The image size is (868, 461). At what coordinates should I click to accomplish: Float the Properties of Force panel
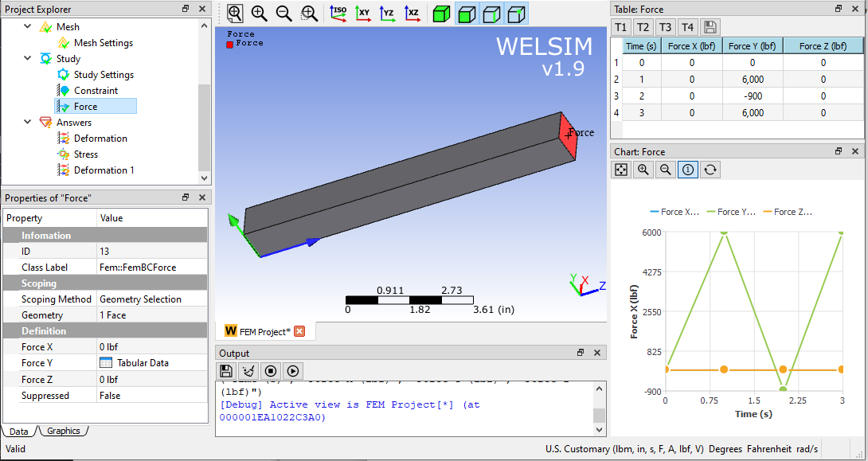186,197
